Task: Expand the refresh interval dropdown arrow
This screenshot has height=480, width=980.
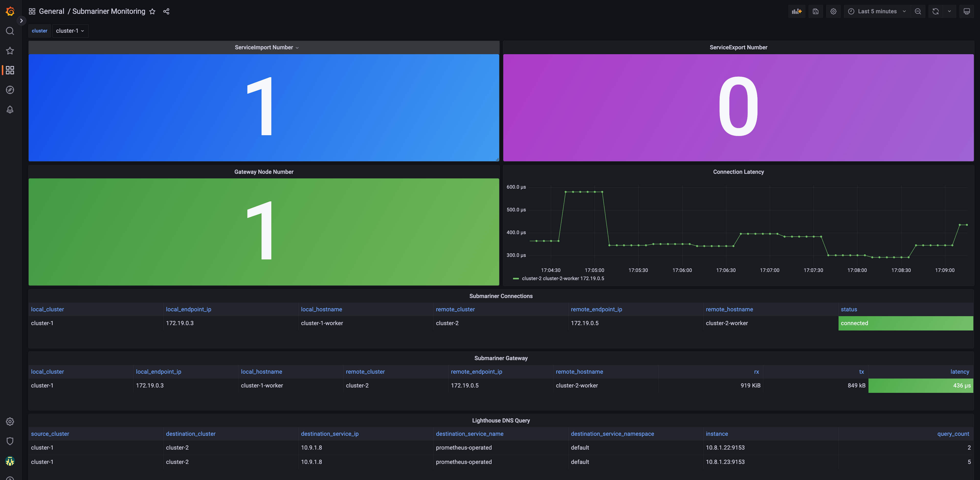Action: point(949,12)
